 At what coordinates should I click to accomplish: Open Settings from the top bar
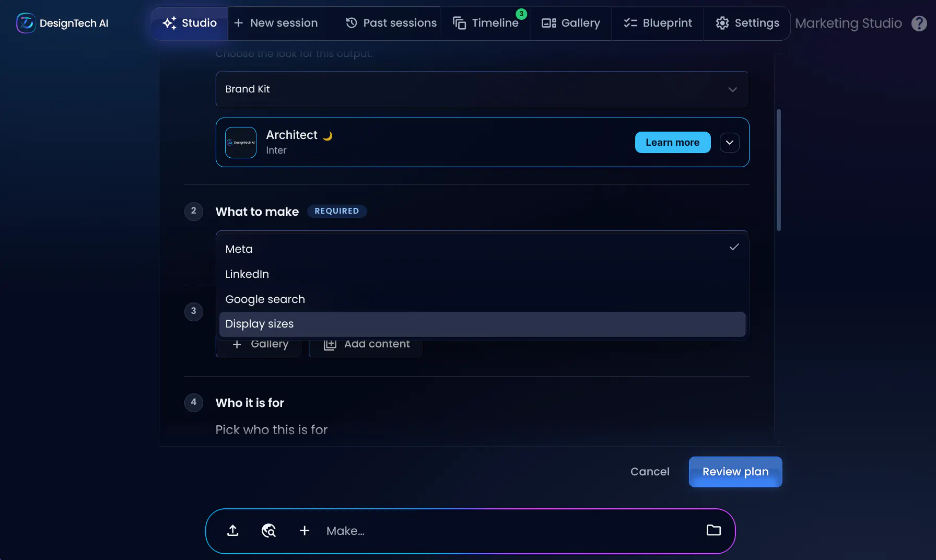tap(747, 23)
